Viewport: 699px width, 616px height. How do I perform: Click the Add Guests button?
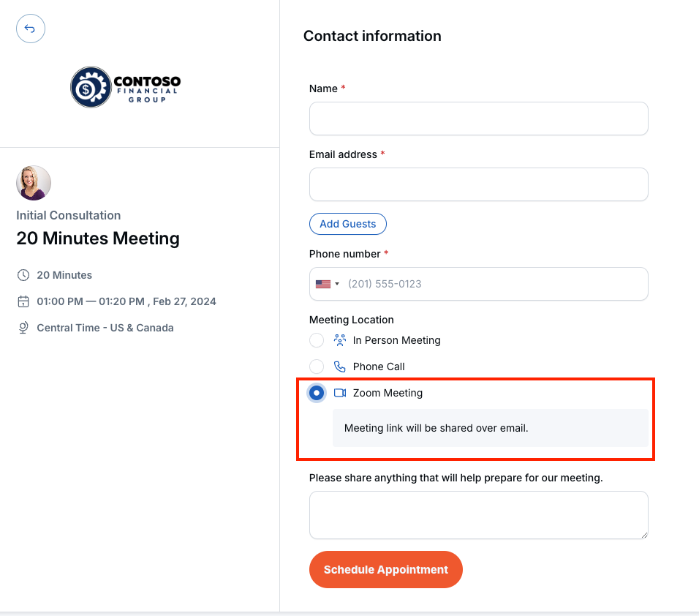coord(348,224)
